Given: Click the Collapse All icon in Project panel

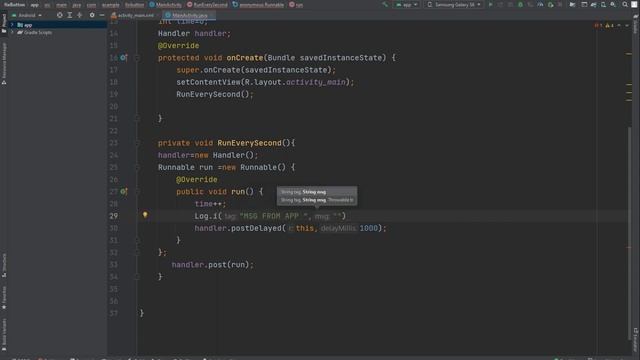Looking at the screenshot, I should (80, 15).
